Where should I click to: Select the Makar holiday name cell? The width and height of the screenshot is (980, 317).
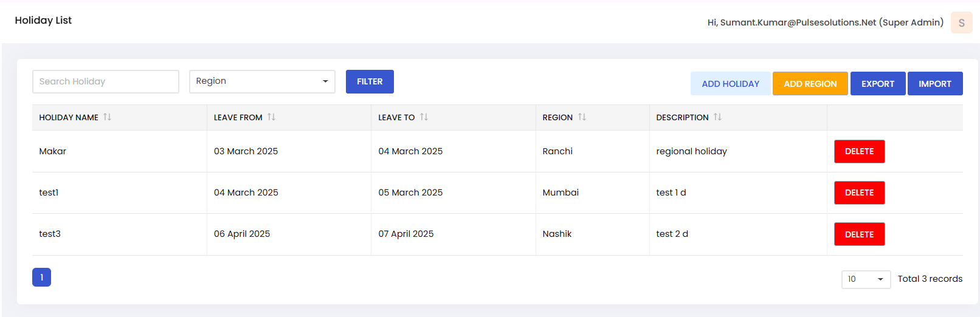(x=53, y=152)
